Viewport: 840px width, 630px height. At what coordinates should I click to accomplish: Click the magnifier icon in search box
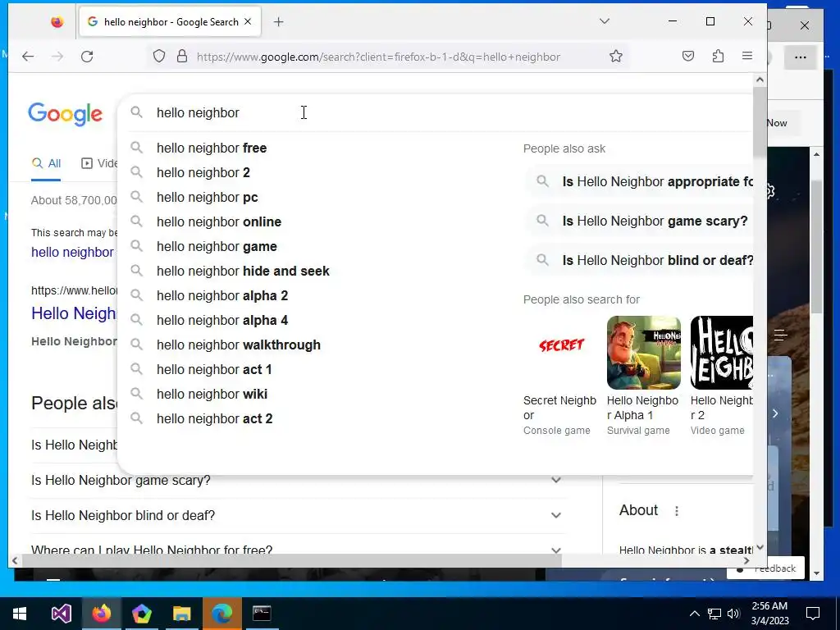pyautogui.click(x=137, y=112)
